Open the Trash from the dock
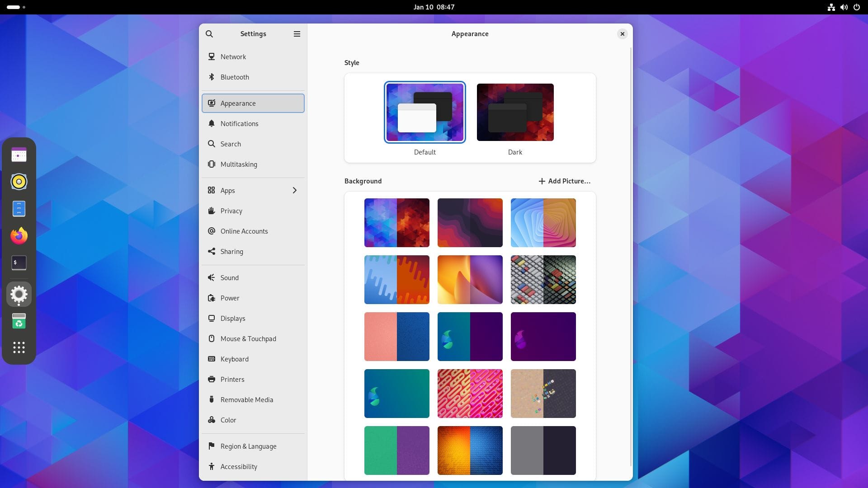 (x=19, y=321)
